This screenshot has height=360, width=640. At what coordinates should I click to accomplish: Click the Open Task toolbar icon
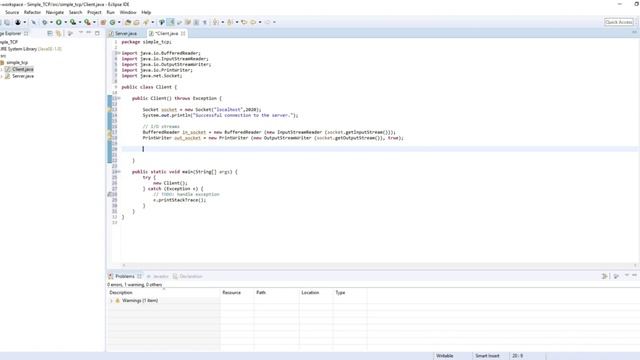coord(136,22)
